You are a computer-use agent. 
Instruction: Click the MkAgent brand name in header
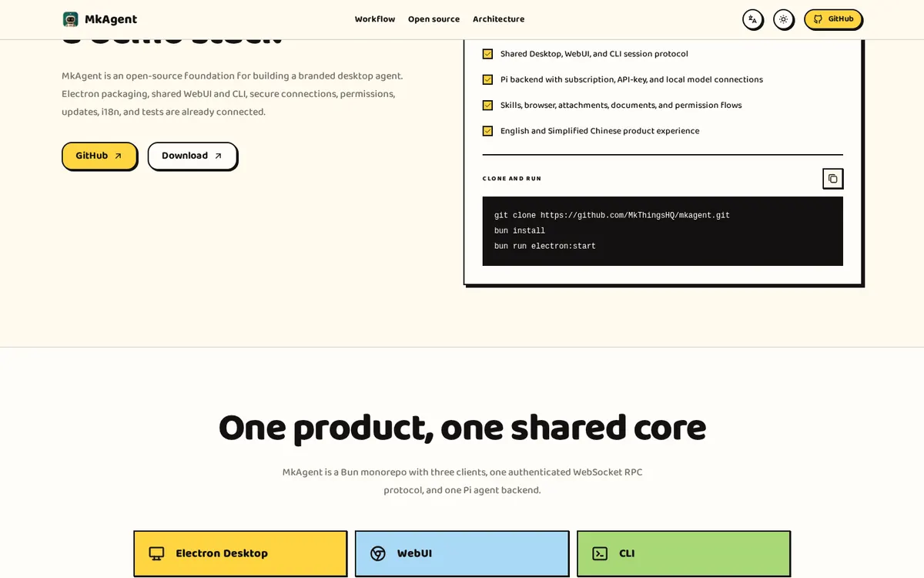[111, 19]
